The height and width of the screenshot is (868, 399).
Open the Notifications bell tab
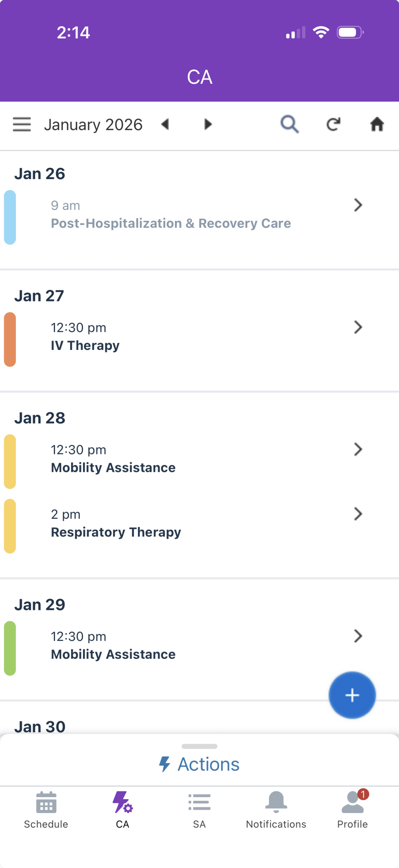click(276, 810)
